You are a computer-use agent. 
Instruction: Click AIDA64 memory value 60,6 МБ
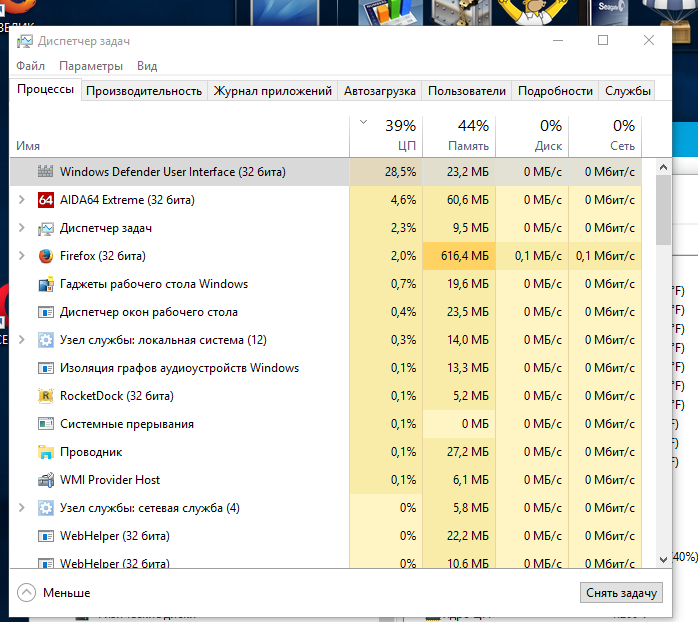[467, 200]
